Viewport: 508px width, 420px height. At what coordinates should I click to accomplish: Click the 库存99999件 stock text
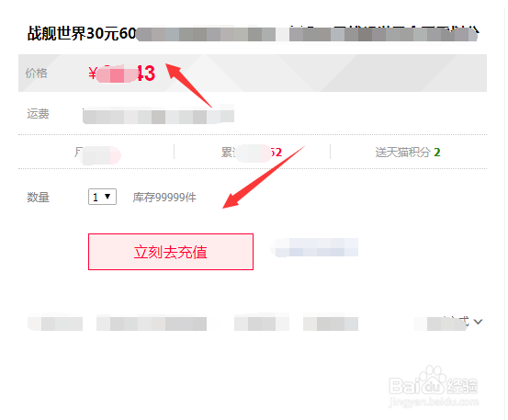(164, 197)
